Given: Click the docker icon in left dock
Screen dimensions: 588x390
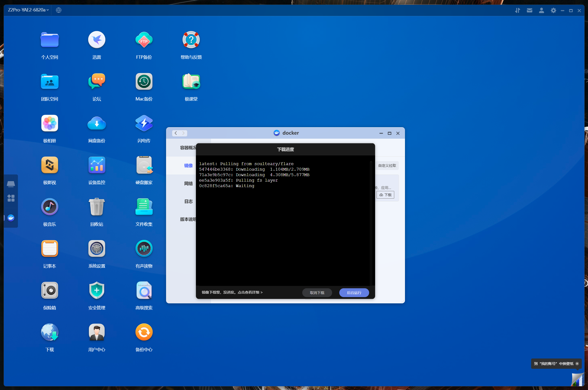Looking at the screenshot, I should [x=11, y=218].
